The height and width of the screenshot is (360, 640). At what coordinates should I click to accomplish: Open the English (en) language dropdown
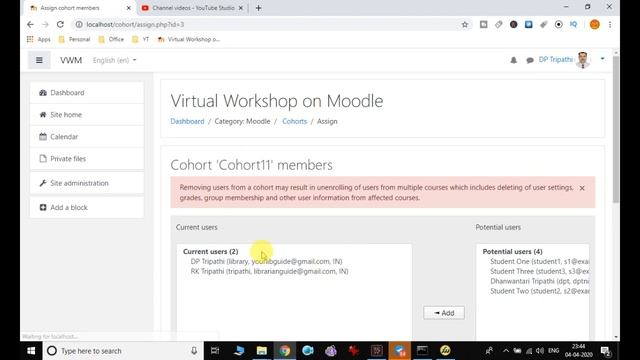114,60
